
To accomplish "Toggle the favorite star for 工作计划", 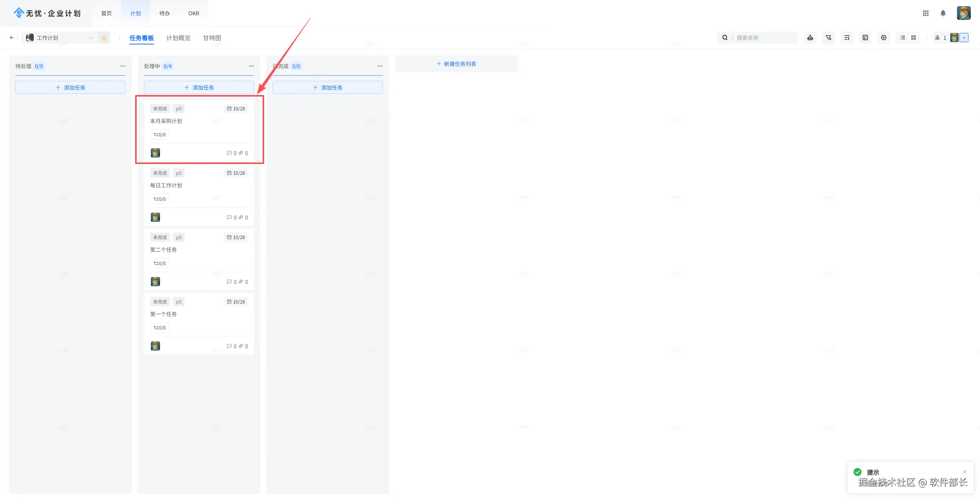I will pyautogui.click(x=104, y=38).
